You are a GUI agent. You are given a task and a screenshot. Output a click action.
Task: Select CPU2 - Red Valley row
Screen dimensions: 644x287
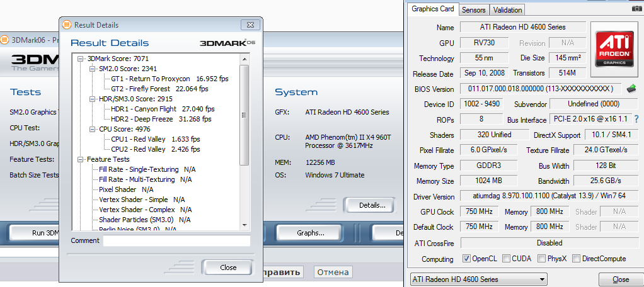coord(156,149)
